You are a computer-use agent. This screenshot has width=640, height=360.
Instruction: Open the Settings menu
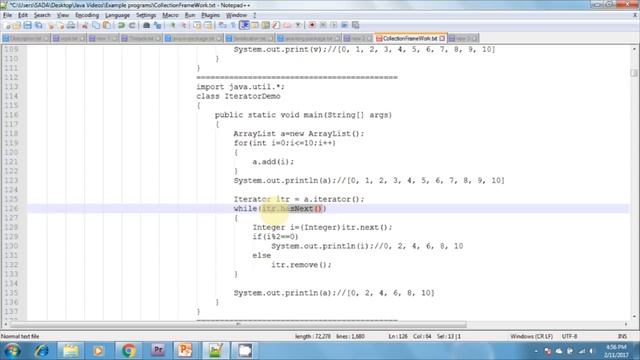point(146,15)
